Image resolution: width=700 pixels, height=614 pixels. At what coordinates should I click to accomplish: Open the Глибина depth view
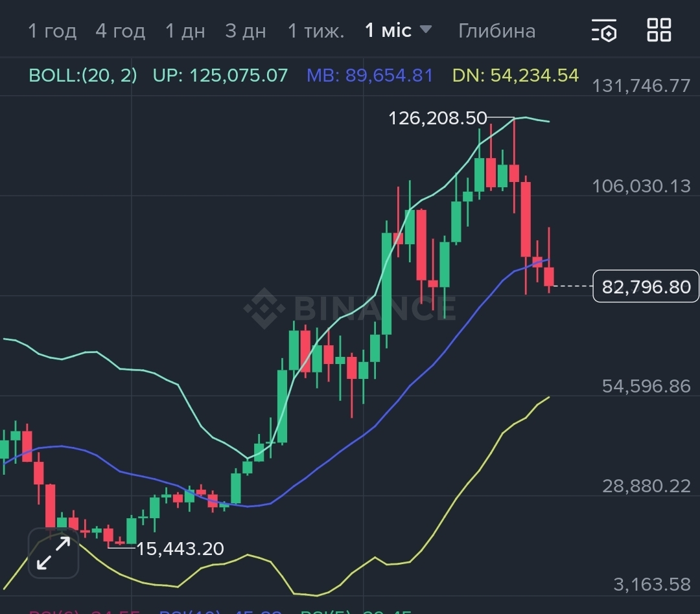[497, 31]
